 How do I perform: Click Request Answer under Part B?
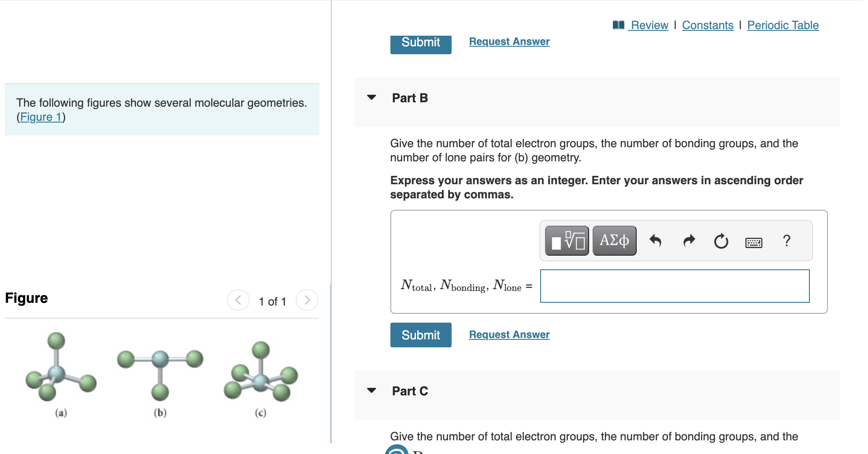click(509, 334)
